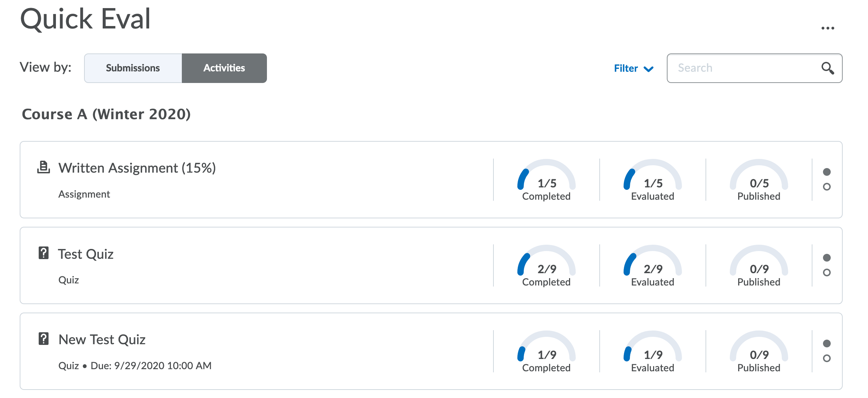This screenshot has height=398, width=868.
Task: Open the Test Quiz activity link
Action: tap(86, 254)
